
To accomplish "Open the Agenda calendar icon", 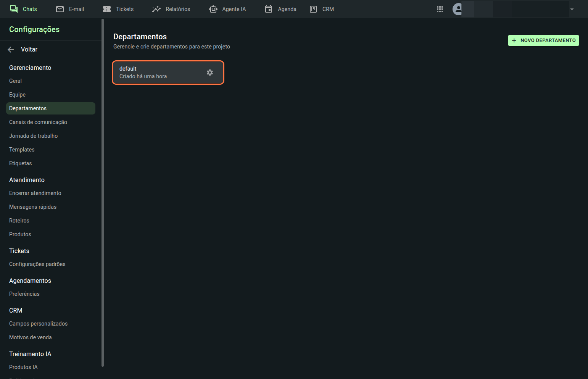I will [269, 9].
